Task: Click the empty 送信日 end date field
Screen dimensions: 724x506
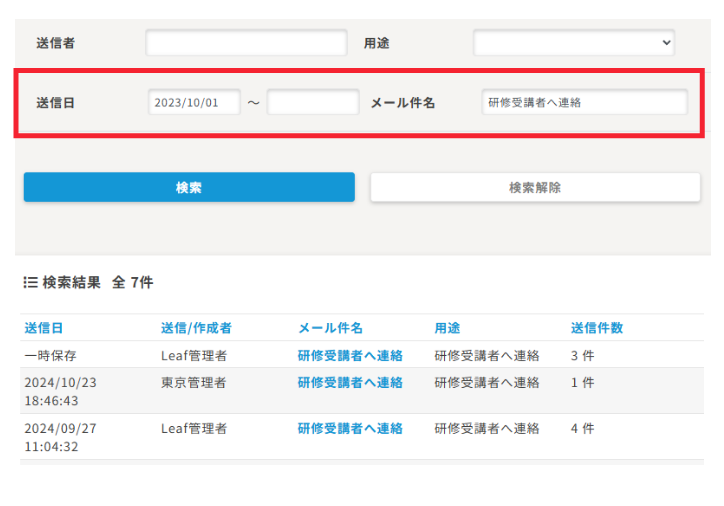Action: pos(313,102)
